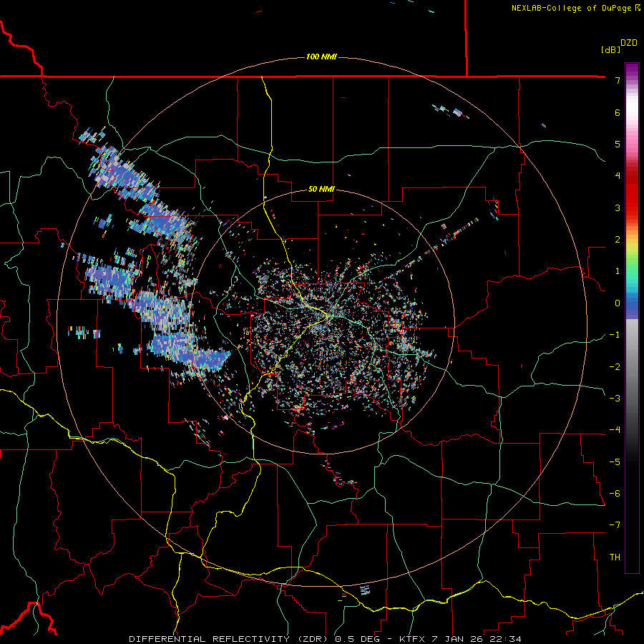The image size is (644, 644).
Task: Click the DZD legend title
Action: (629, 43)
